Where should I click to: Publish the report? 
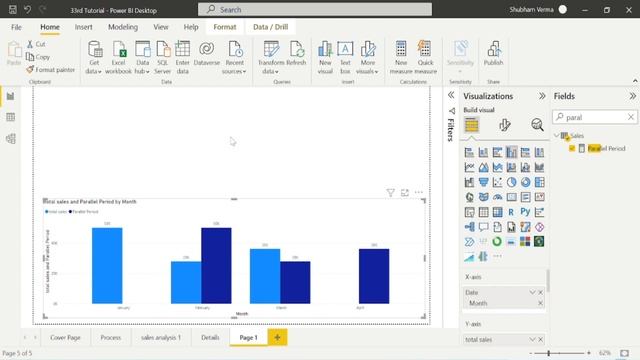point(493,53)
